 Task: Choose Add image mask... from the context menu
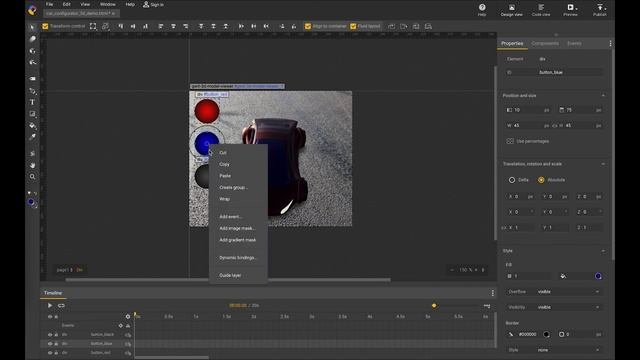(x=237, y=229)
